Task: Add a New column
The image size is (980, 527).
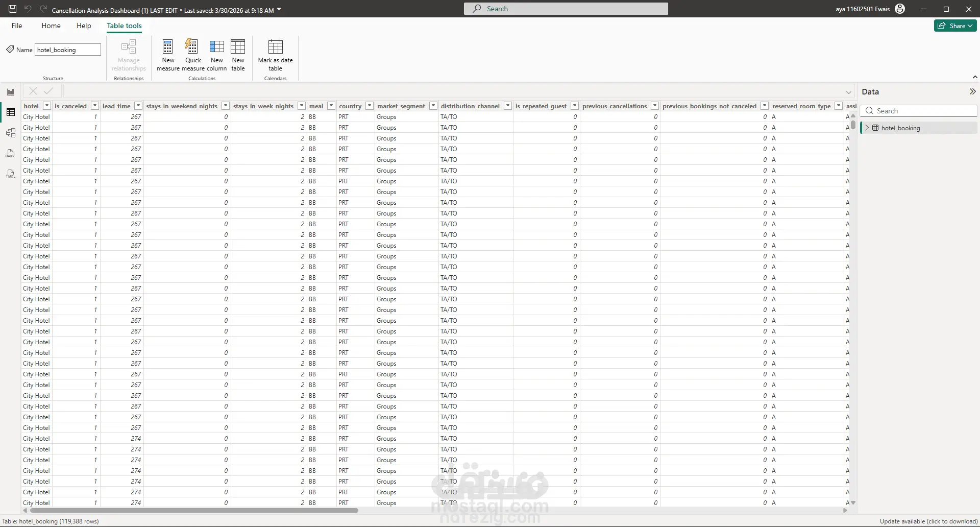Action: click(216, 55)
